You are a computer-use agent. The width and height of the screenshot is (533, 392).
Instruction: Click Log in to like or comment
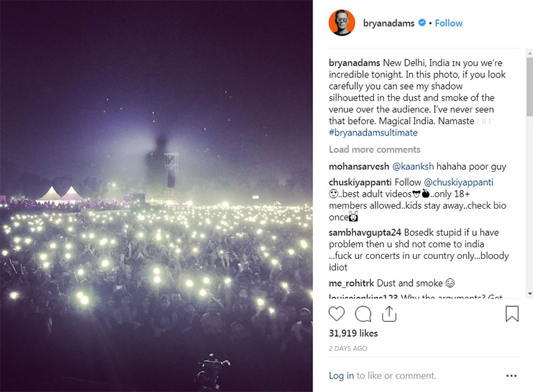(x=341, y=376)
